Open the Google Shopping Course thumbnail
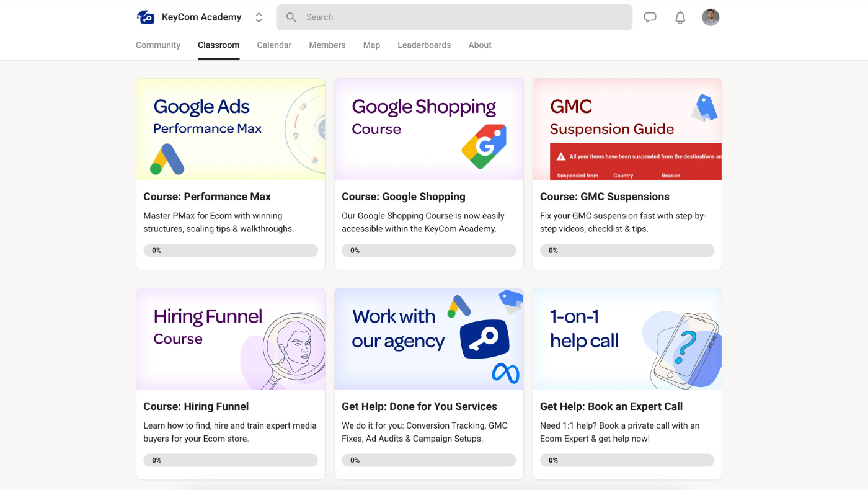Viewport: 868px width, 490px height. (429, 129)
